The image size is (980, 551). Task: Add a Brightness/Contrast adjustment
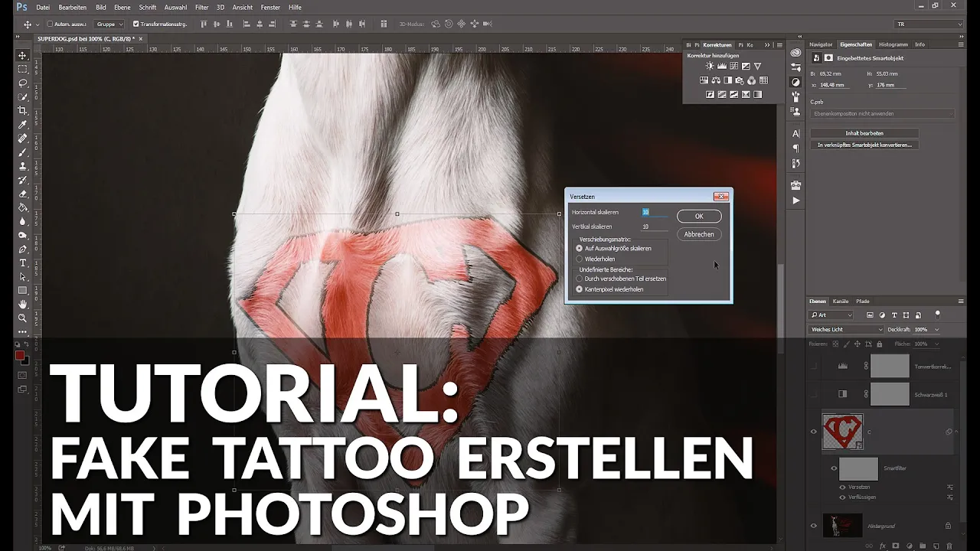[x=710, y=67]
